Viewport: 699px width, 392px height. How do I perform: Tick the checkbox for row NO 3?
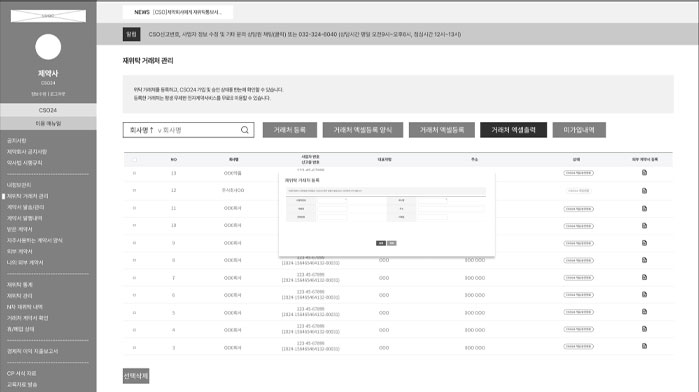coord(134,347)
